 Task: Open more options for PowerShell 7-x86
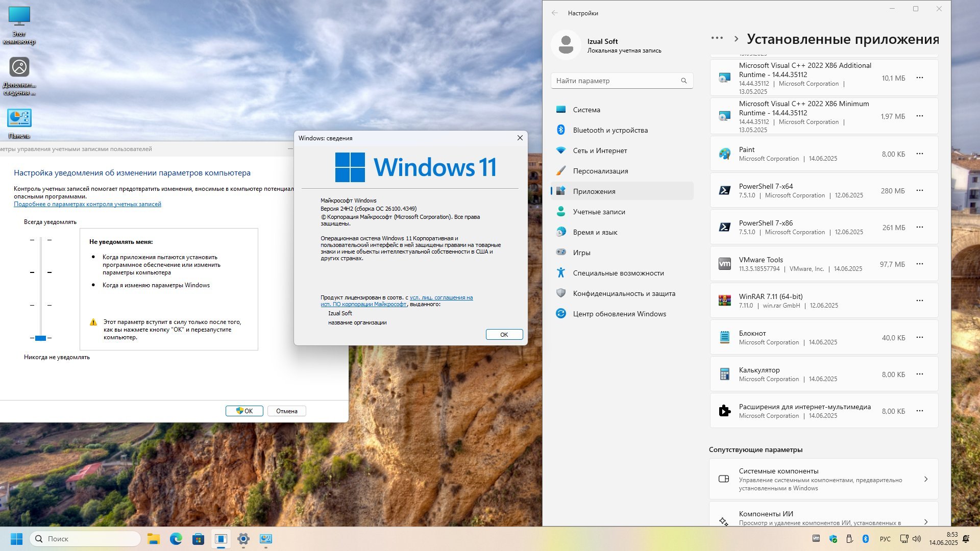920,227
